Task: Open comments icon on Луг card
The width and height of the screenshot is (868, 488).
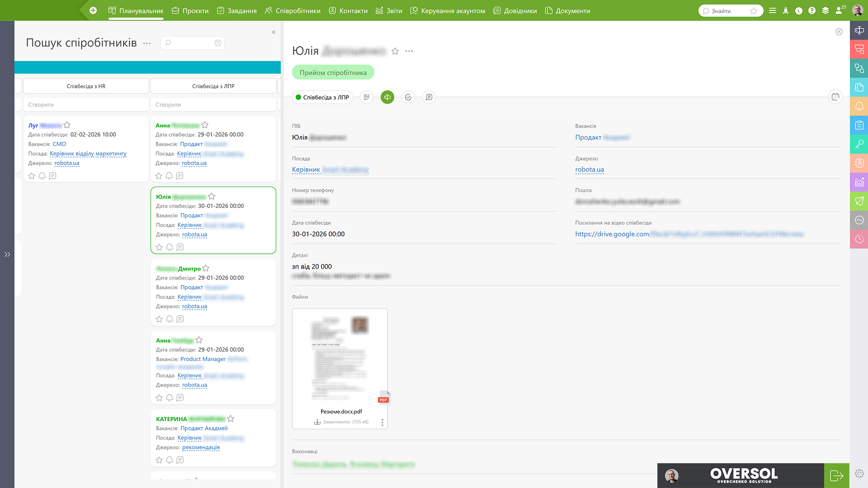Action: [x=52, y=176]
